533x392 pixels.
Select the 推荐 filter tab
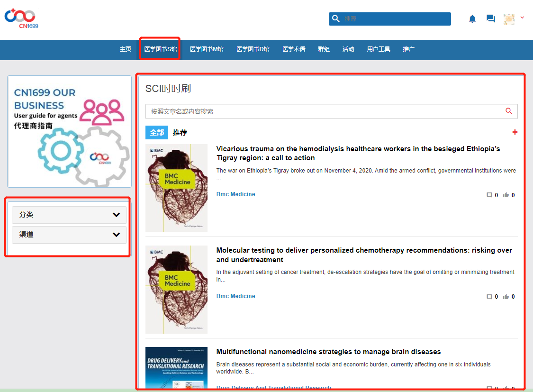[180, 133]
